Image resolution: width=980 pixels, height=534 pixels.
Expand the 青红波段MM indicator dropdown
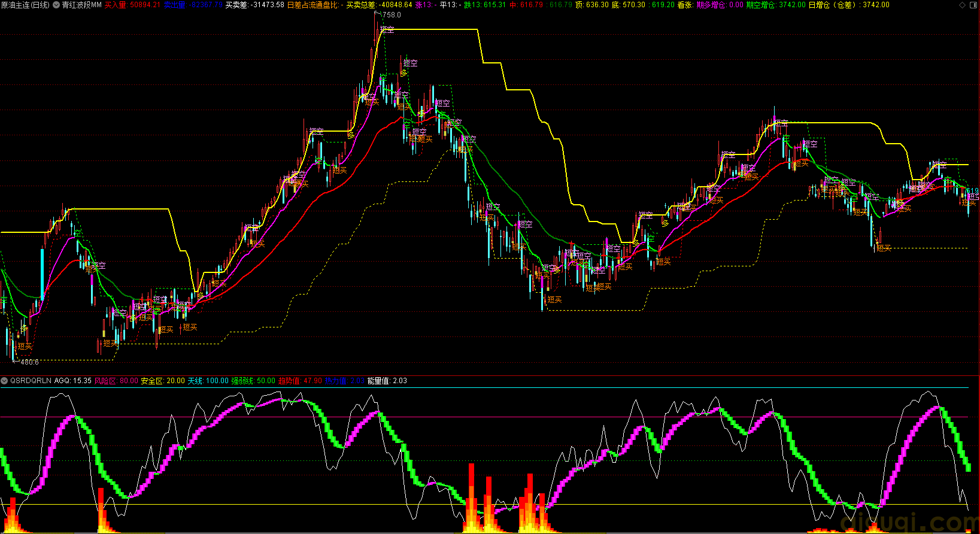[56, 5]
